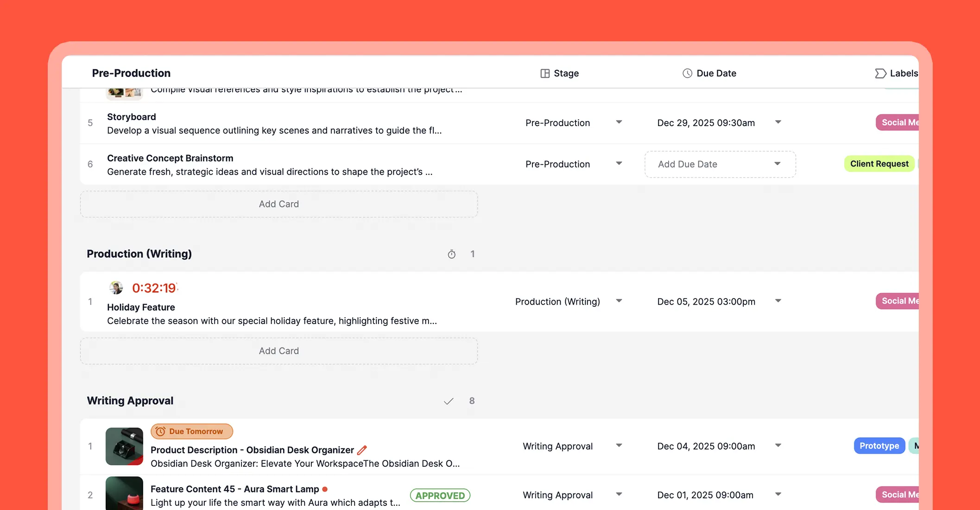Click the Stage column kanban icon
The height and width of the screenshot is (510, 980).
(545, 73)
